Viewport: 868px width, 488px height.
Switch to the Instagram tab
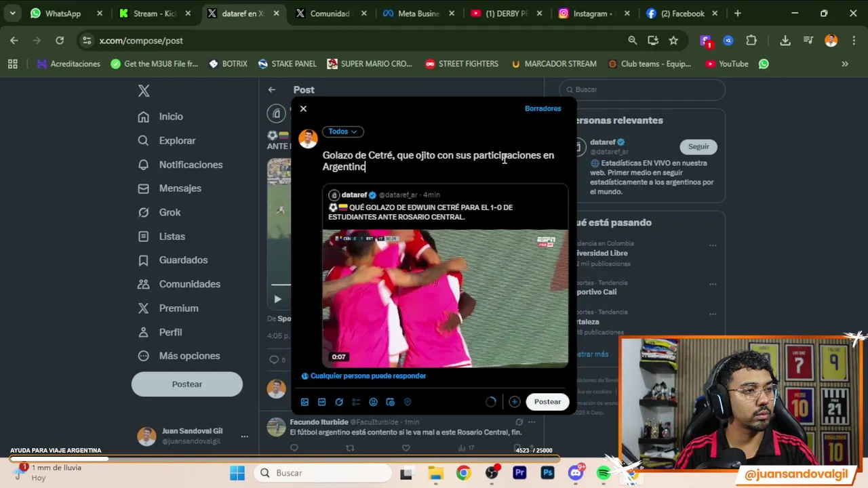coord(595,14)
